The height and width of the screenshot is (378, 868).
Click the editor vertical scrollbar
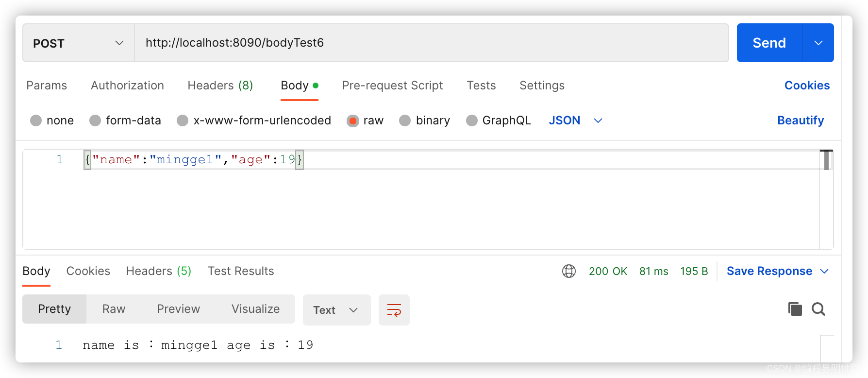click(826, 160)
